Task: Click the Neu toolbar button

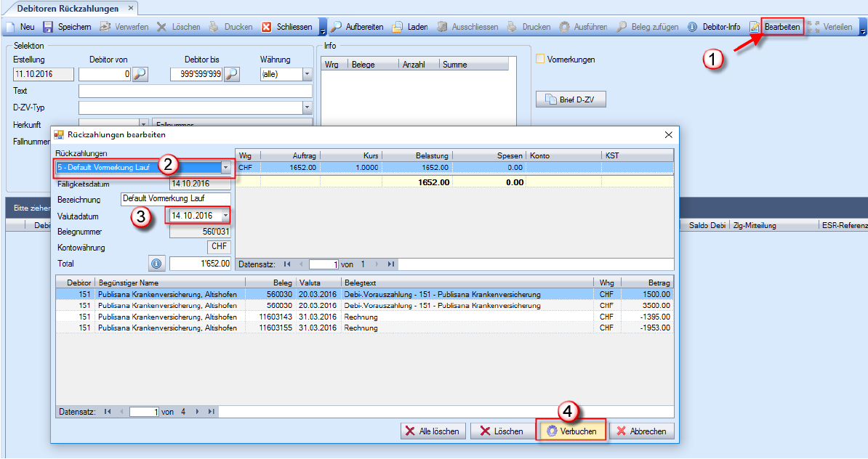Action: (x=20, y=27)
